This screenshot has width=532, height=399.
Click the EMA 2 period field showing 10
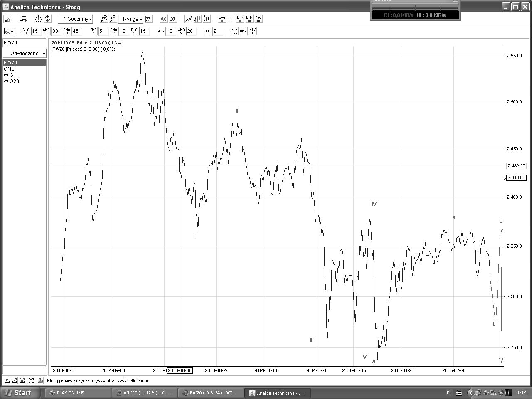point(123,31)
